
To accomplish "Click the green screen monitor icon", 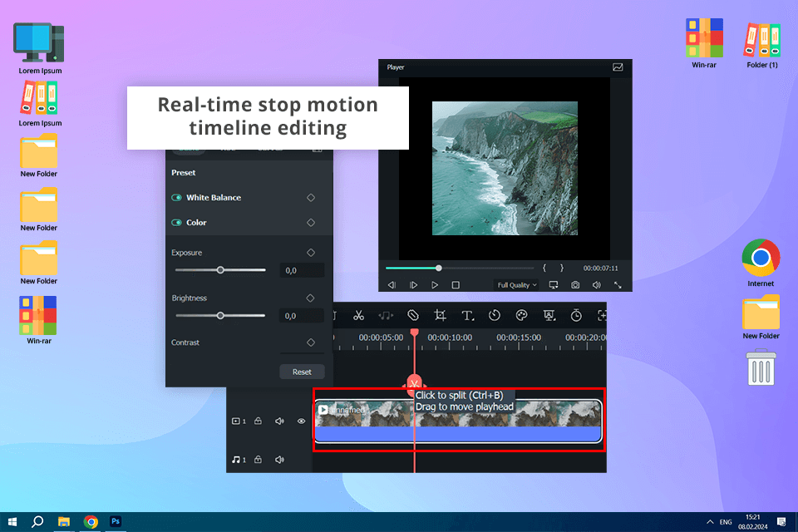I will point(549,316).
